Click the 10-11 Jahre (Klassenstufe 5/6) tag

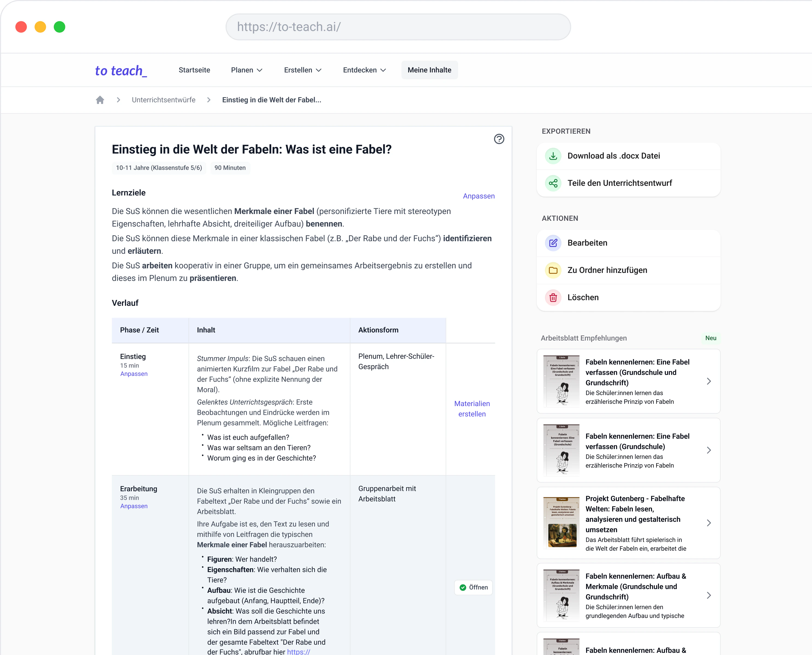click(159, 168)
